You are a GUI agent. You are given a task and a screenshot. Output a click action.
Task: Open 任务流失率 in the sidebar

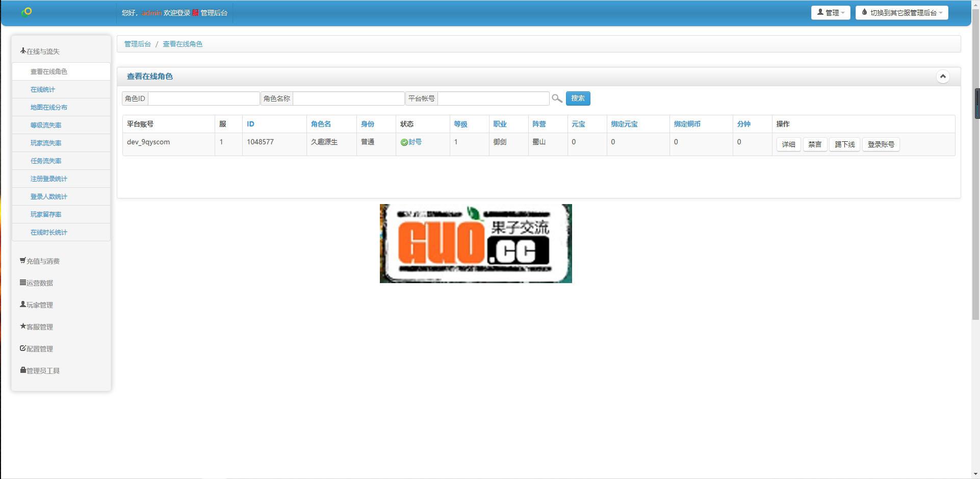click(x=61, y=161)
